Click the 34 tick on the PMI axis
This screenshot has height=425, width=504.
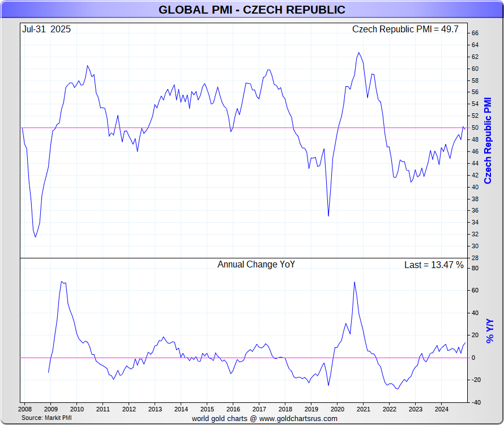[x=475, y=222]
